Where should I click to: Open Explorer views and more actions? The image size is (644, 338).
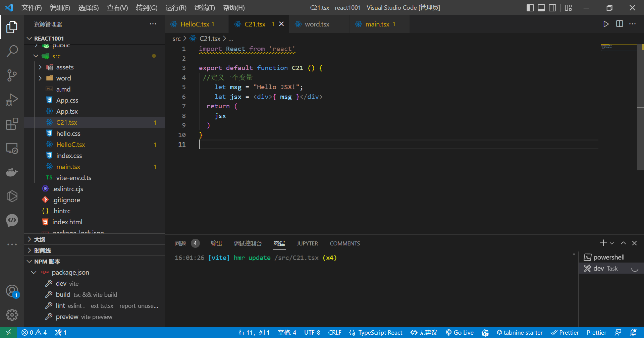pyautogui.click(x=153, y=24)
